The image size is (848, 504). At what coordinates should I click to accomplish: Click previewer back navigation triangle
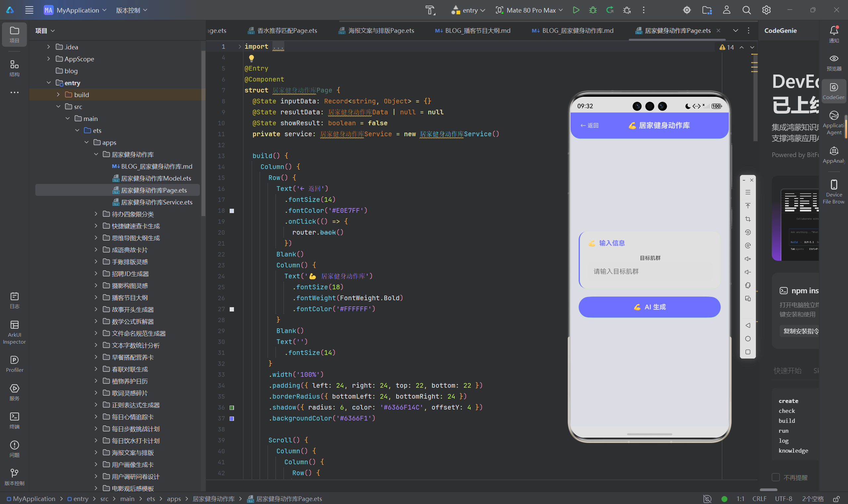point(748,325)
